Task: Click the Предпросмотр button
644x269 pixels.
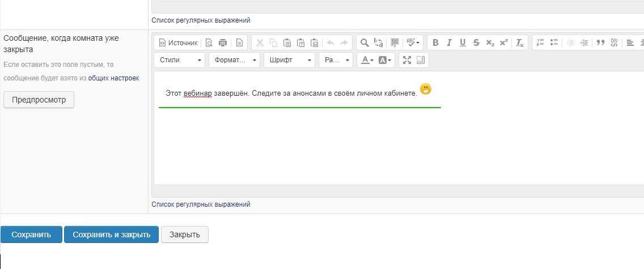Action: (39, 100)
